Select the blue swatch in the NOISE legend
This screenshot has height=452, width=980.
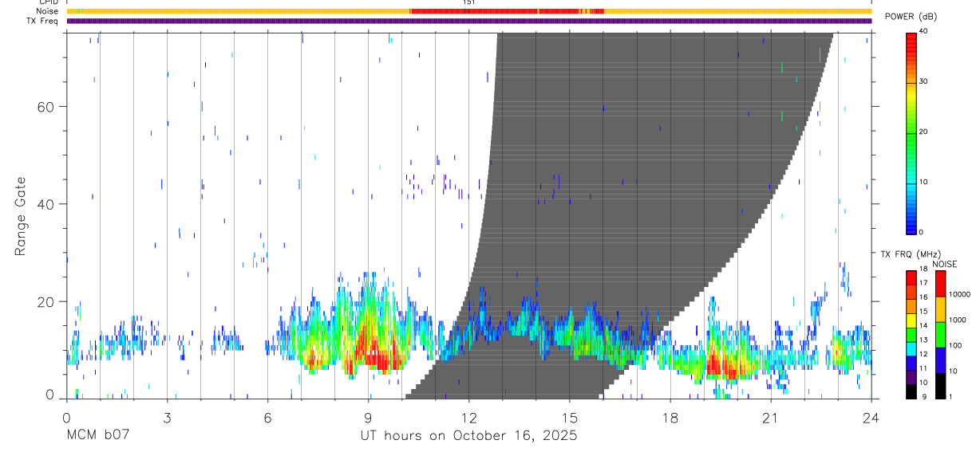click(940, 360)
